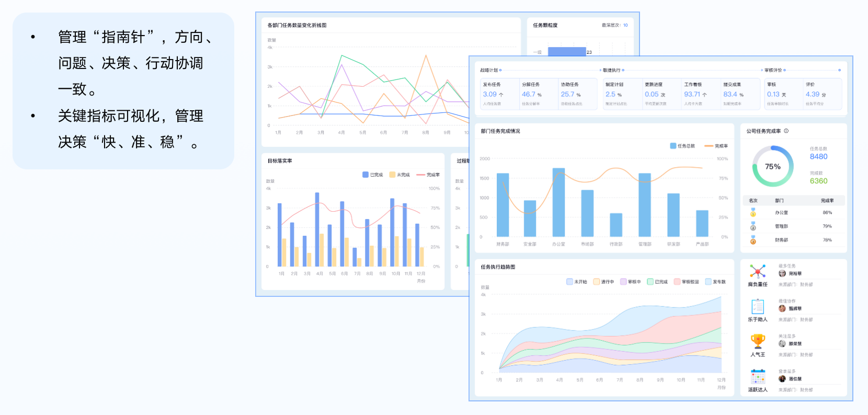Click the 办公室 bar in department chart
This screenshot has width=868, height=415.
point(558,203)
